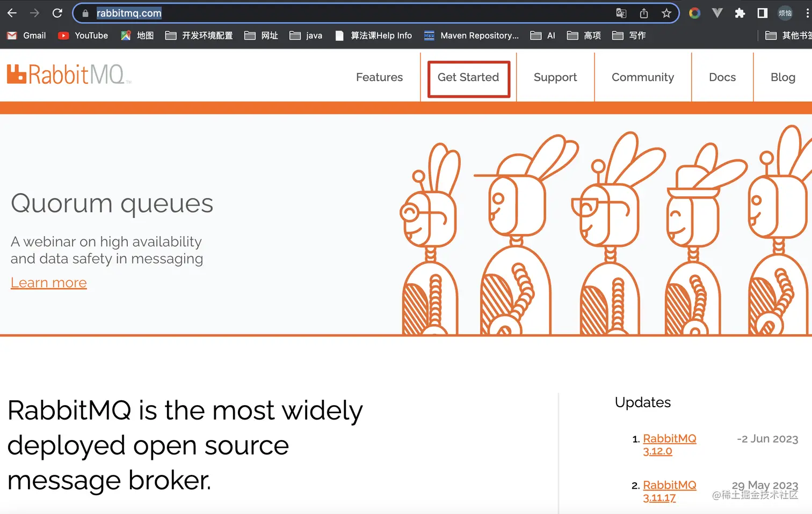Click the V-shaped extension icon

coord(717,13)
